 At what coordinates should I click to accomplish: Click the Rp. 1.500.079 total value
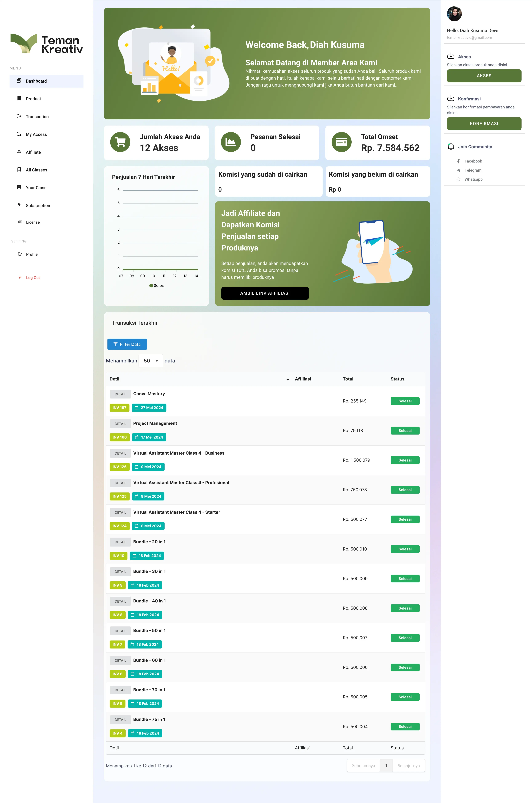356,460
